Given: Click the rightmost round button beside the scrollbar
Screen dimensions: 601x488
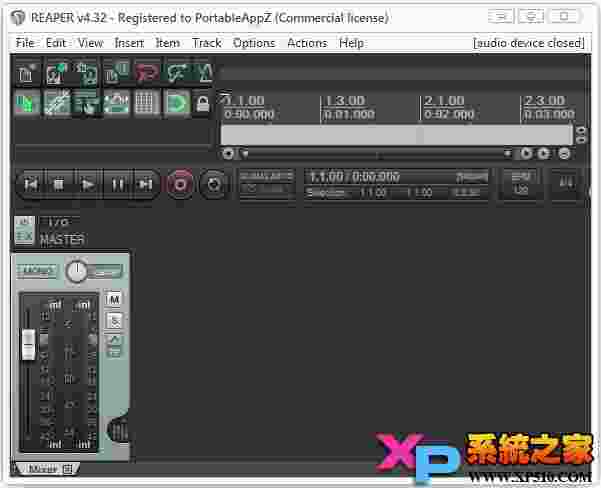Looking at the screenshot, I should pyautogui.click(x=564, y=154).
